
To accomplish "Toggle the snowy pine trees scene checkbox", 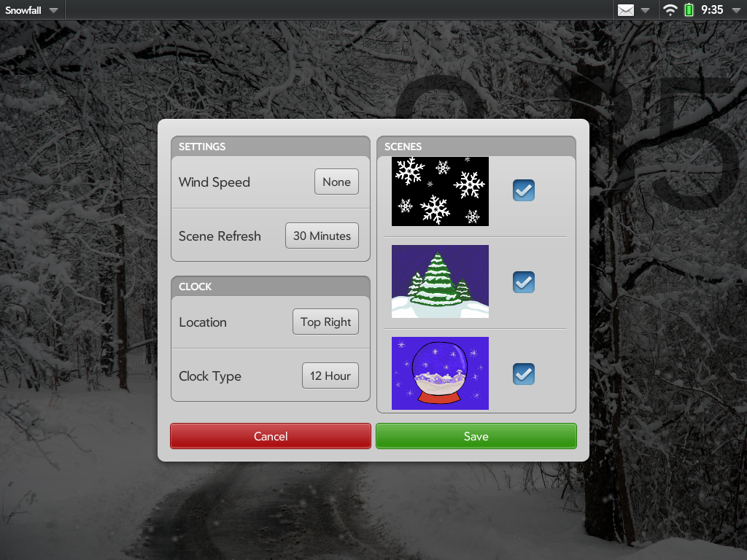I will [523, 281].
